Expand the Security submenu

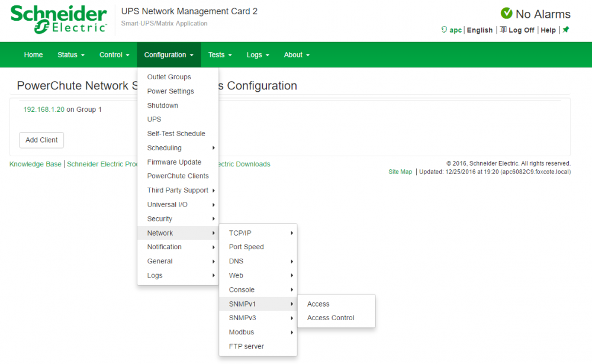[x=178, y=219]
